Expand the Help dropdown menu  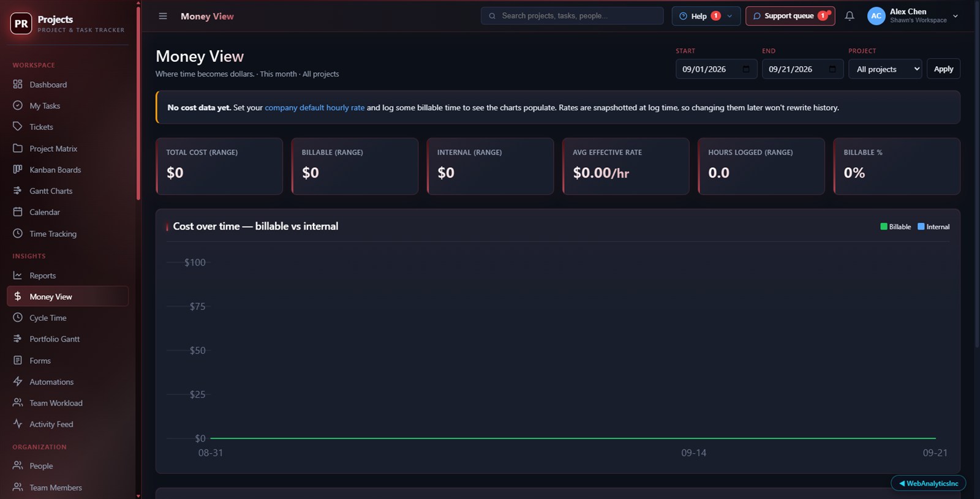click(706, 16)
